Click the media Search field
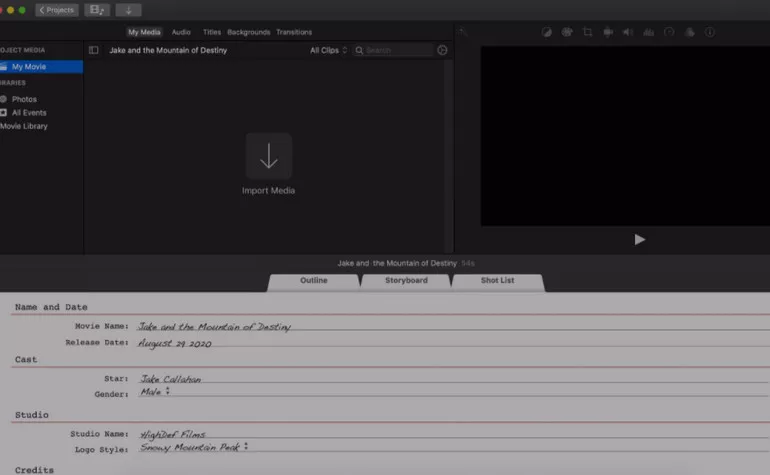The height and width of the screenshot is (475, 770). click(x=393, y=50)
